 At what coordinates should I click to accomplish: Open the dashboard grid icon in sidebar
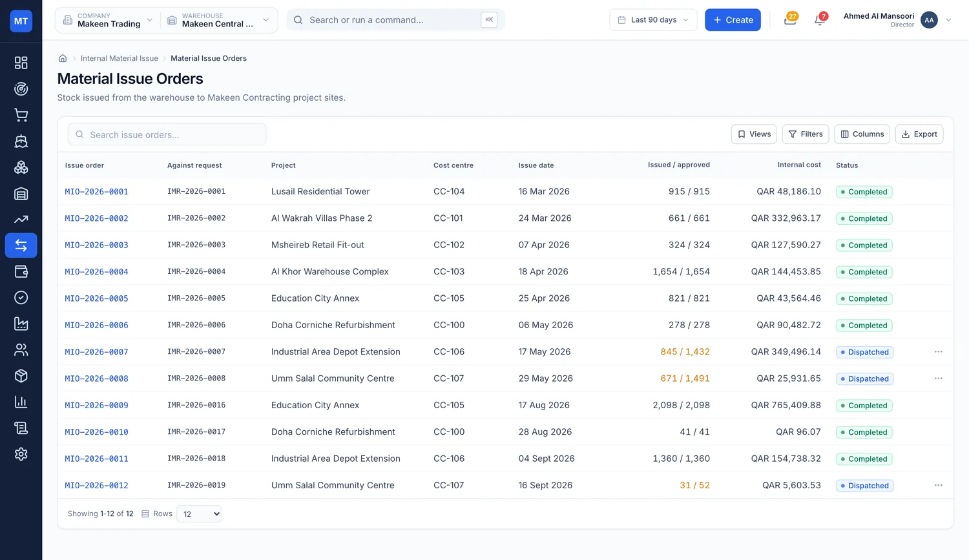(x=21, y=63)
